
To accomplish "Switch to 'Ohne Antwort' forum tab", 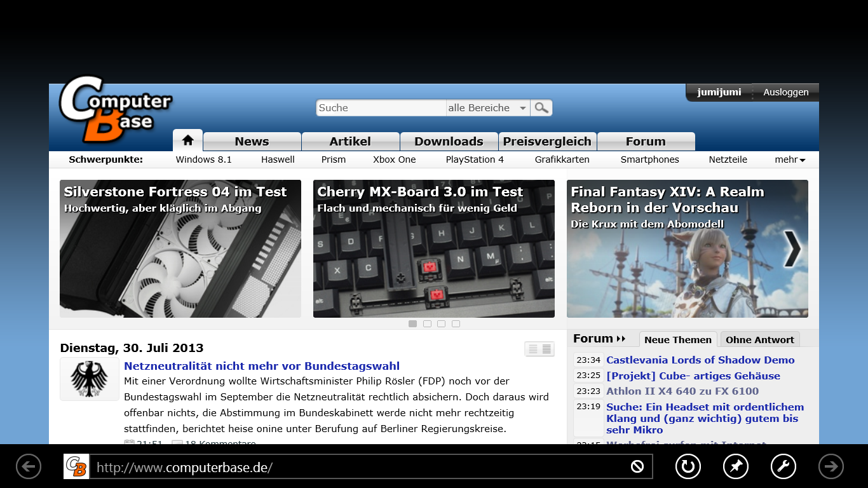I will (760, 339).
